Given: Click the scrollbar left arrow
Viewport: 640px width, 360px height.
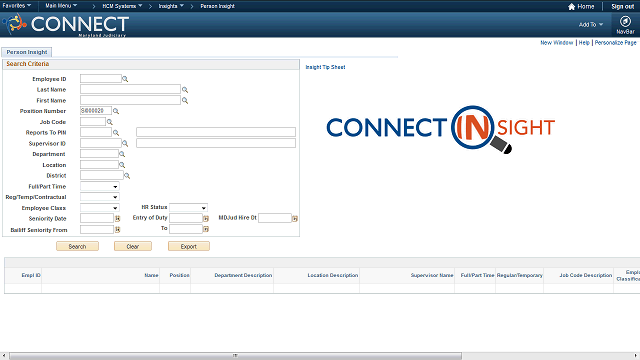Looking at the screenshot, I should tap(3, 356).
